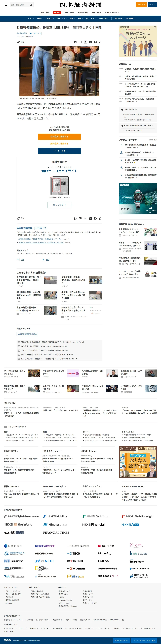Click 詳しく見る button

(59, 205)
